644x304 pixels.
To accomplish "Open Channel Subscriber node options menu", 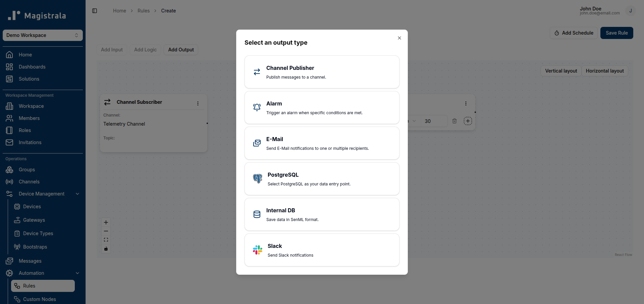I will tap(198, 103).
